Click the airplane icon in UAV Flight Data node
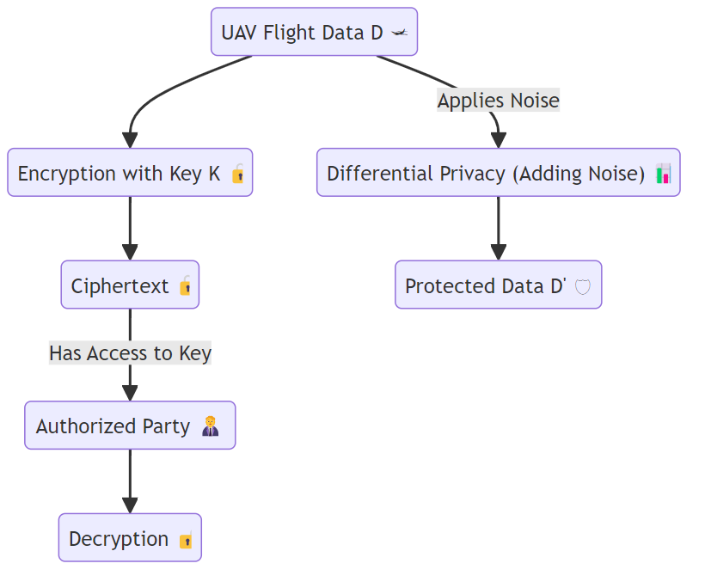 (399, 33)
